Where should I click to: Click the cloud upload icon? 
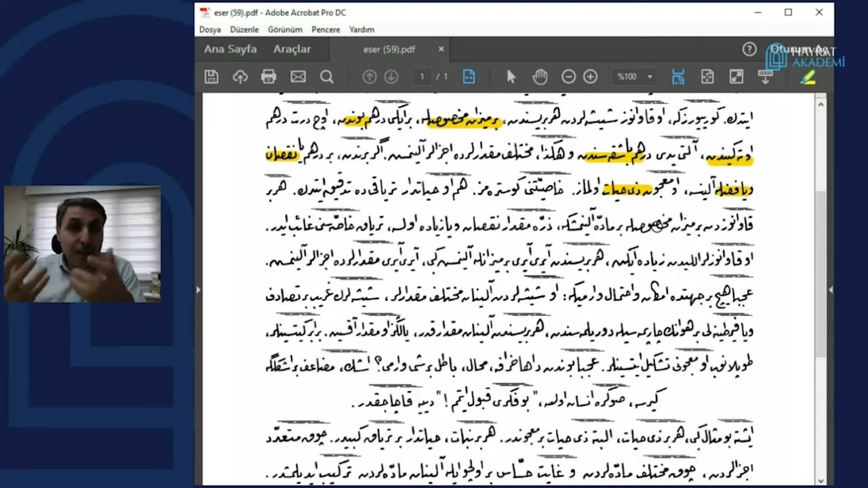point(240,77)
